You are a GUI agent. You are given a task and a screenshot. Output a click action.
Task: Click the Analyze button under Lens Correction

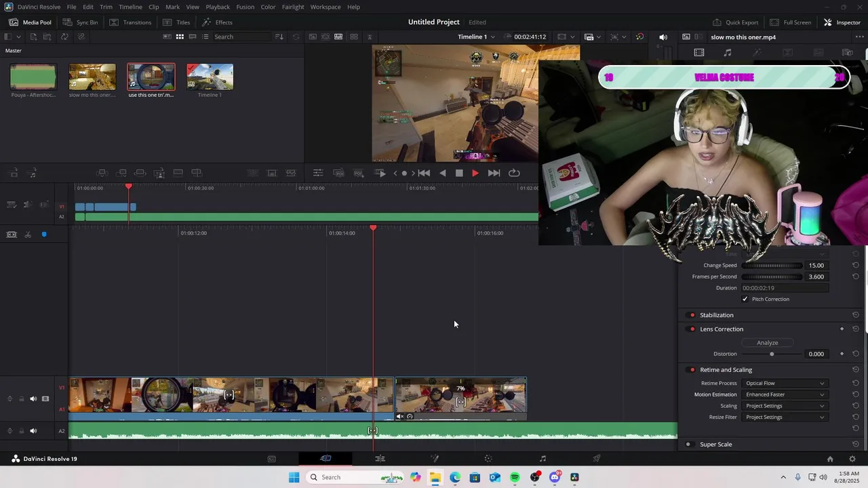(767, 343)
